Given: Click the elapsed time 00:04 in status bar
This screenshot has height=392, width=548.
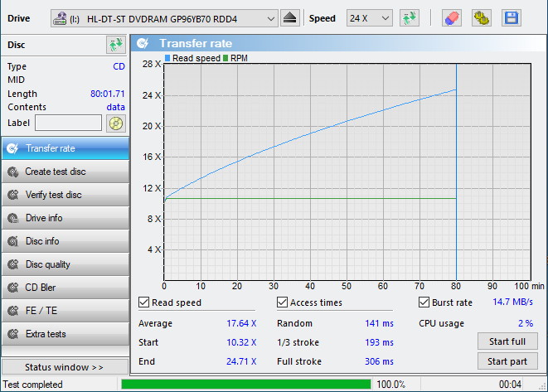Looking at the screenshot, I should coord(510,385).
